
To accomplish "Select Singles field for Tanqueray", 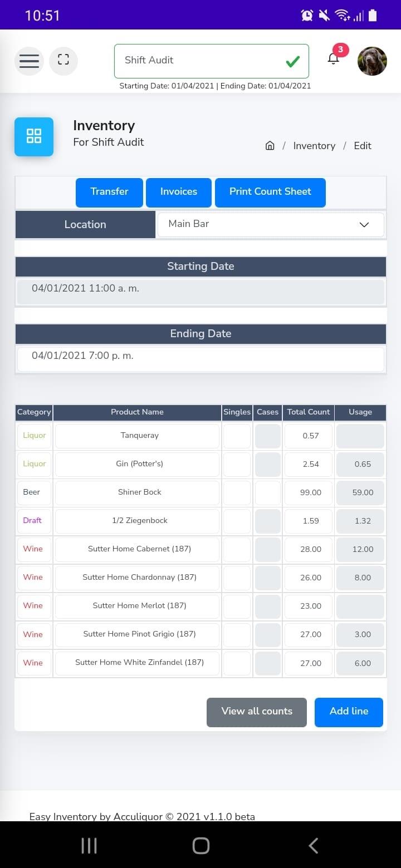I will tap(237, 436).
